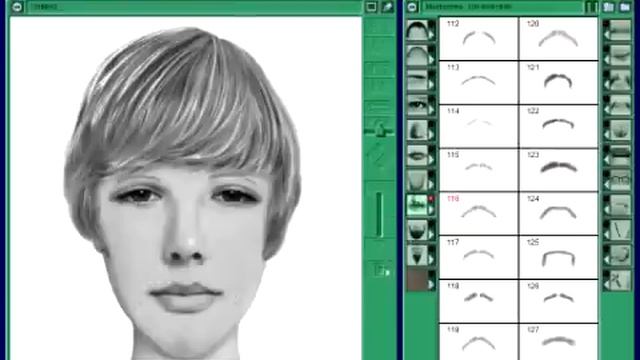Pick the dark arched mustache 121
Screen dimensions: 640x360
[558, 82]
